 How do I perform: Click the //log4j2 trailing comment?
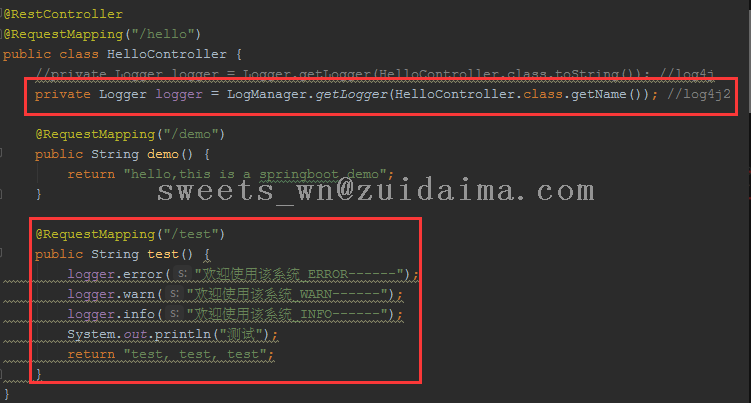699,94
